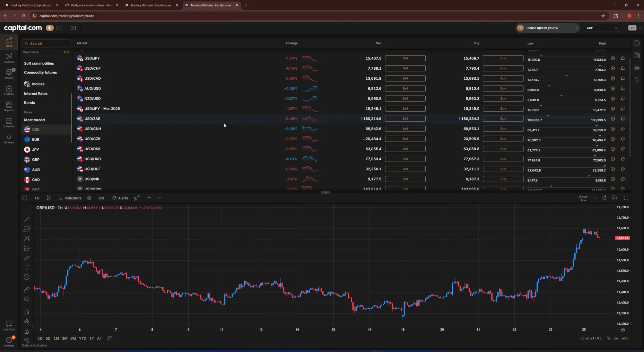Open the Portfolio section in the sidebar
The width and height of the screenshot is (644, 352).
9,90
